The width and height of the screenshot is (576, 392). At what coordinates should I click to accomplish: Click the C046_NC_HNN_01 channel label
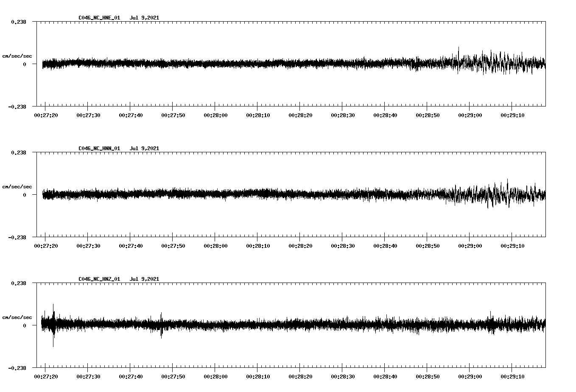tap(98, 148)
